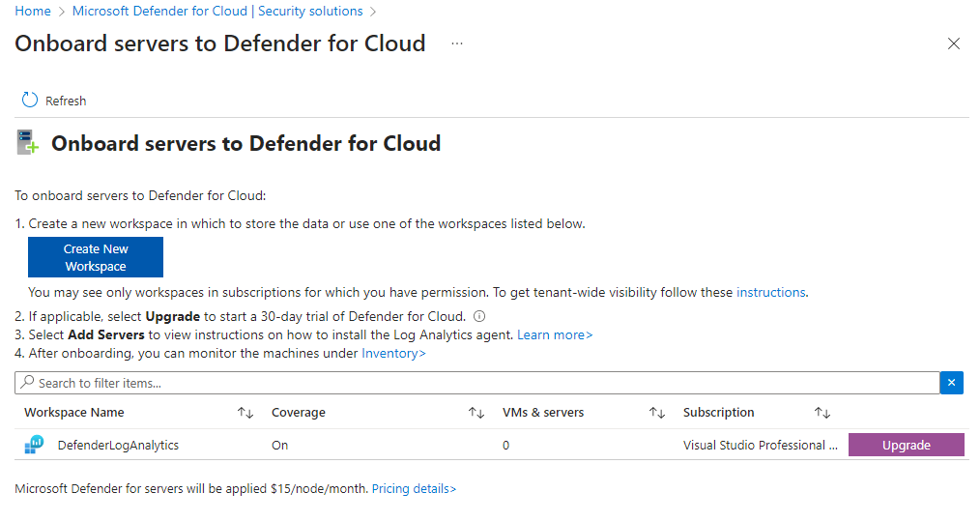Sort by Subscription column arrows
The width and height of the screenshot is (980, 522).
[822, 413]
